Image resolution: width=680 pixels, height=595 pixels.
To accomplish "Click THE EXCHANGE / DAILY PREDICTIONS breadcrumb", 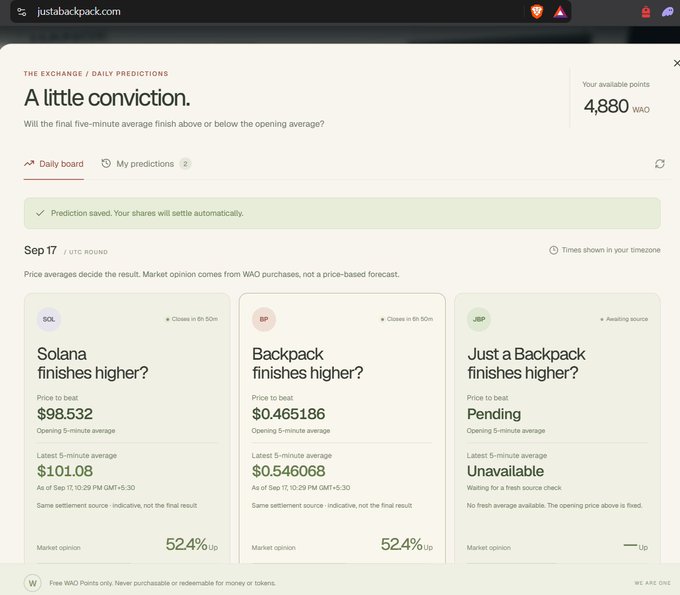I will (x=96, y=74).
